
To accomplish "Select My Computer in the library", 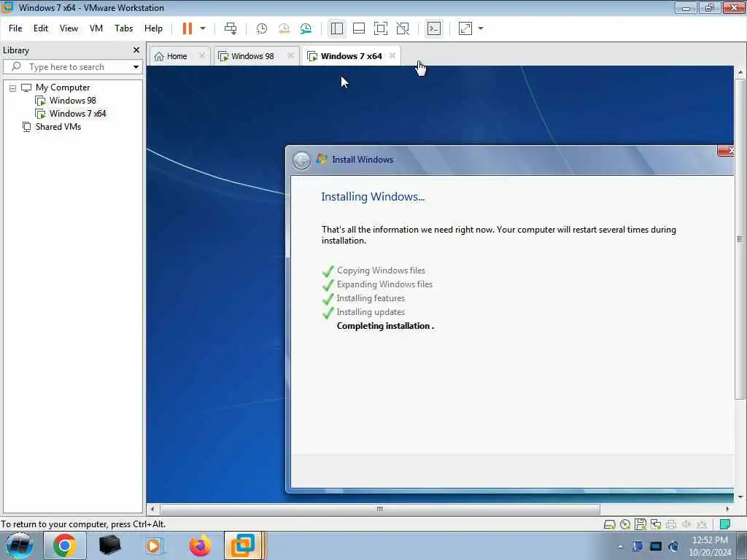I will [x=63, y=87].
